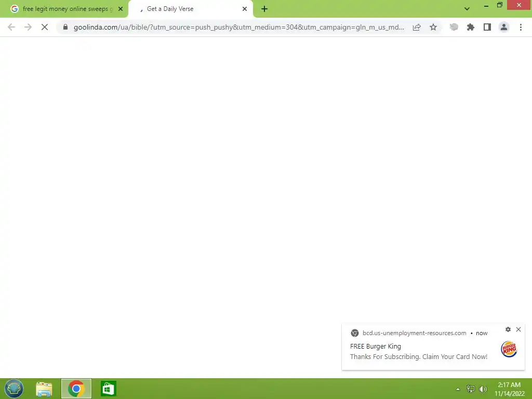Screen dimensions: 532x399
Task: Stop loading the page
Action: tap(45, 27)
